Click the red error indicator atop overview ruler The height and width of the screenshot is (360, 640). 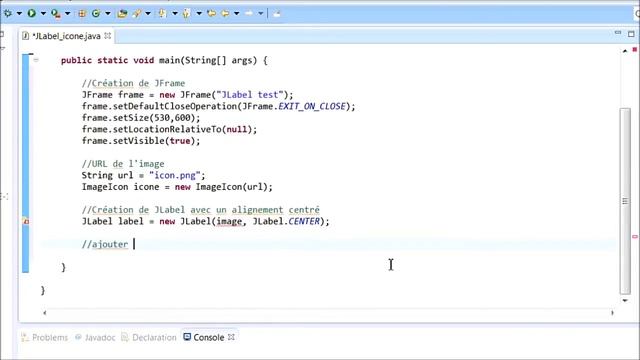coord(635,49)
